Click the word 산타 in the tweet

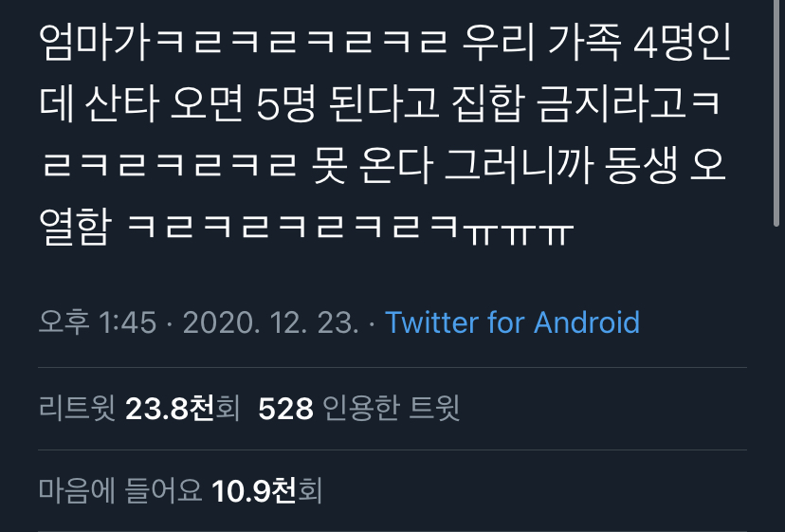[121, 103]
